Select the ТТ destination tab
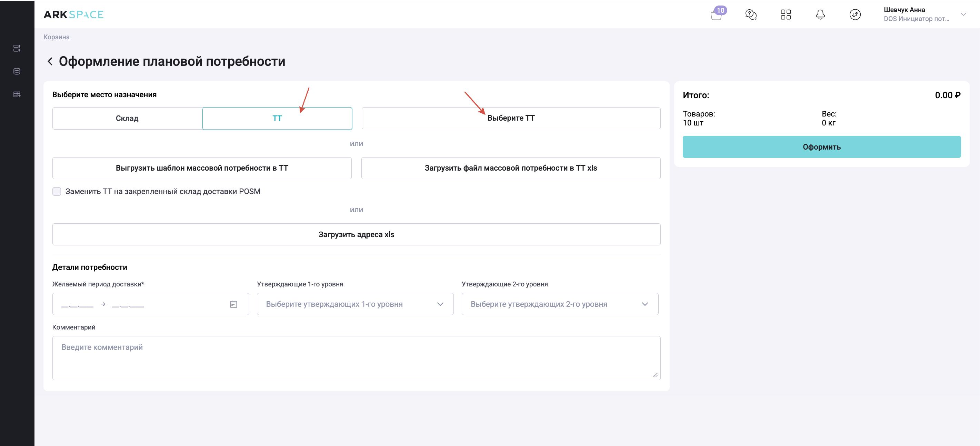Screen dimensions: 980x446 (x=277, y=118)
